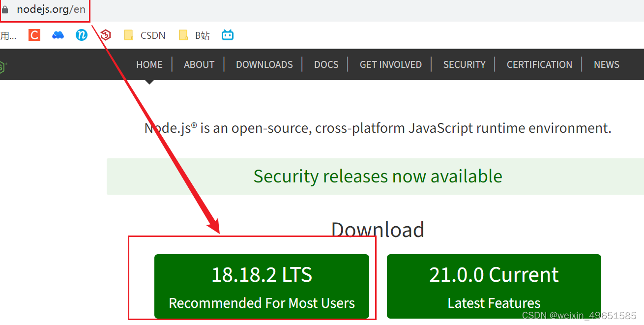Open the ABOUT nav item
Image resolution: width=644 pixels, height=325 pixels.
[x=199, y=64]
